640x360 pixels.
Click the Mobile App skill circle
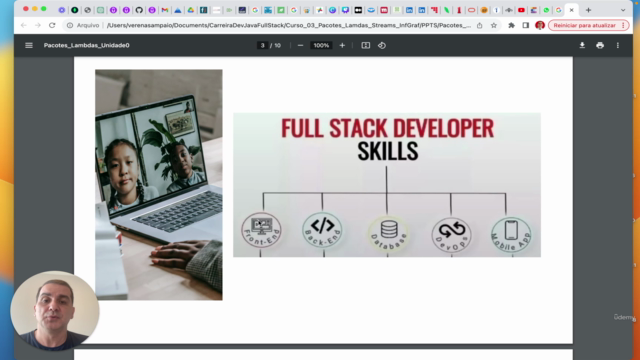click(511, 235)
